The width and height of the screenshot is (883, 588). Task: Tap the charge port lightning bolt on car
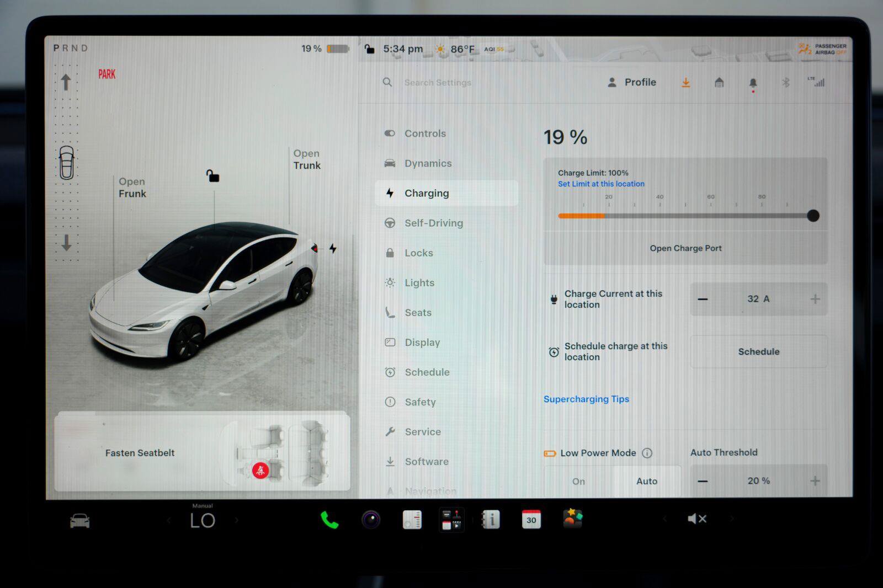tap(333, 248)
